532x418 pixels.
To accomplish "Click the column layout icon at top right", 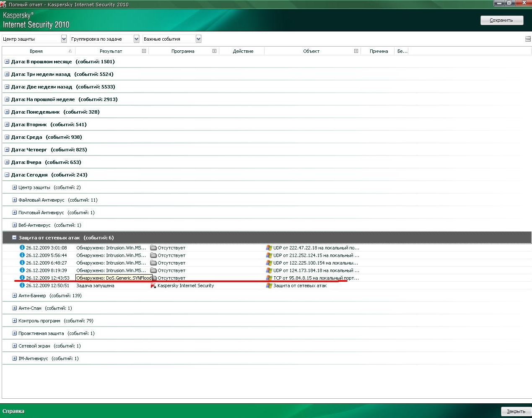I will pos(528,39).
